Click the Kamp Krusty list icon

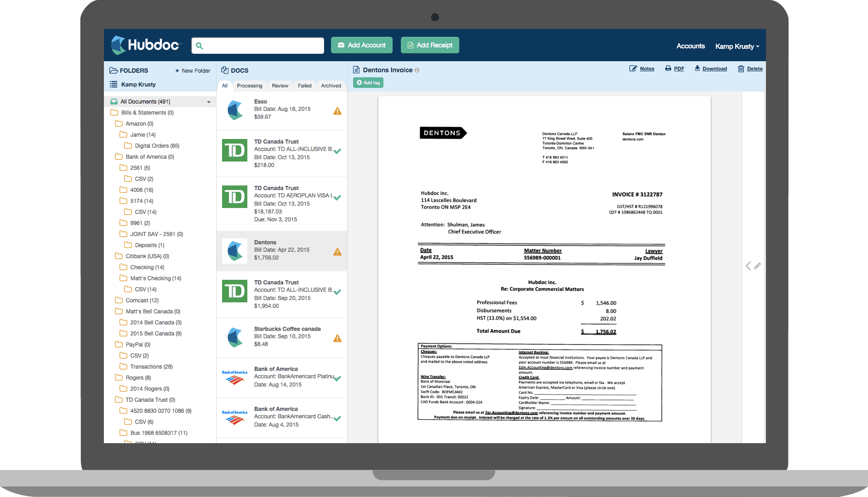[114, 84]
